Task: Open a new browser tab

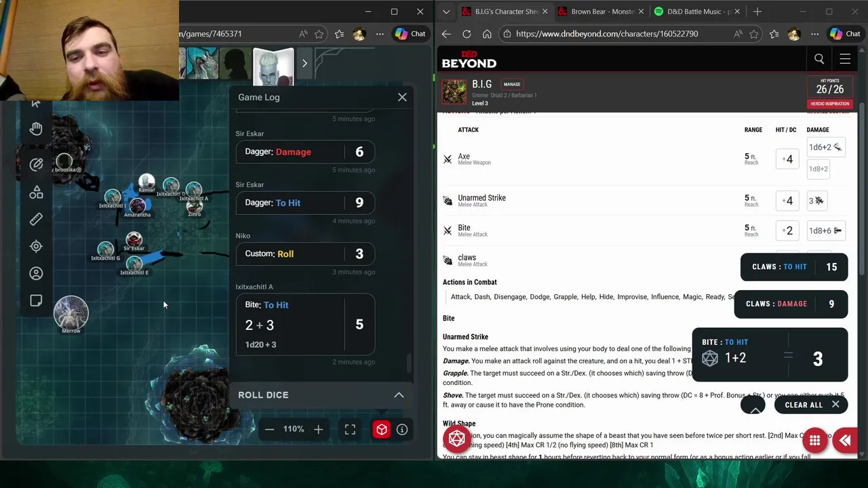Action: coord(757,12)
